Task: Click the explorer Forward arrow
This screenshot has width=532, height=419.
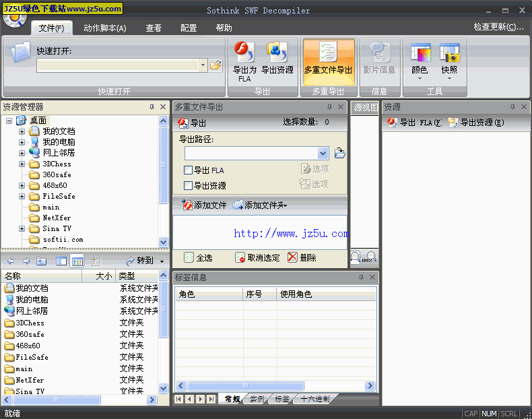Action: (26, 261)
